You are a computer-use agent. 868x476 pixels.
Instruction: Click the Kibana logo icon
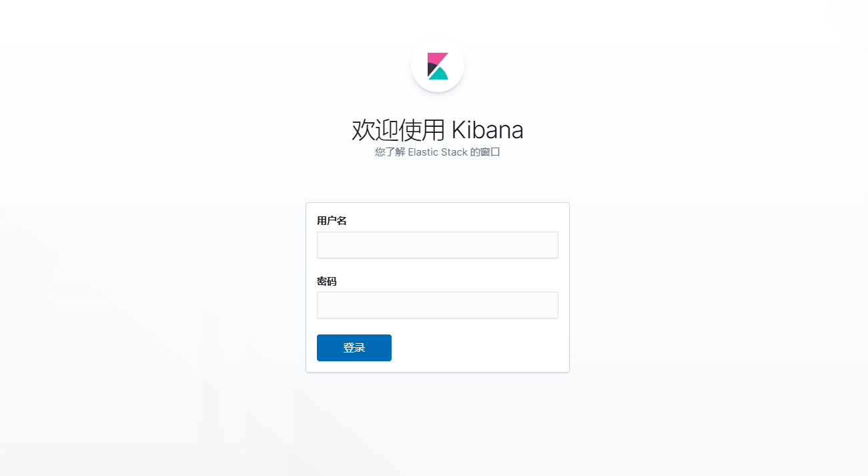pyautogui.click(x=438, y=66)
